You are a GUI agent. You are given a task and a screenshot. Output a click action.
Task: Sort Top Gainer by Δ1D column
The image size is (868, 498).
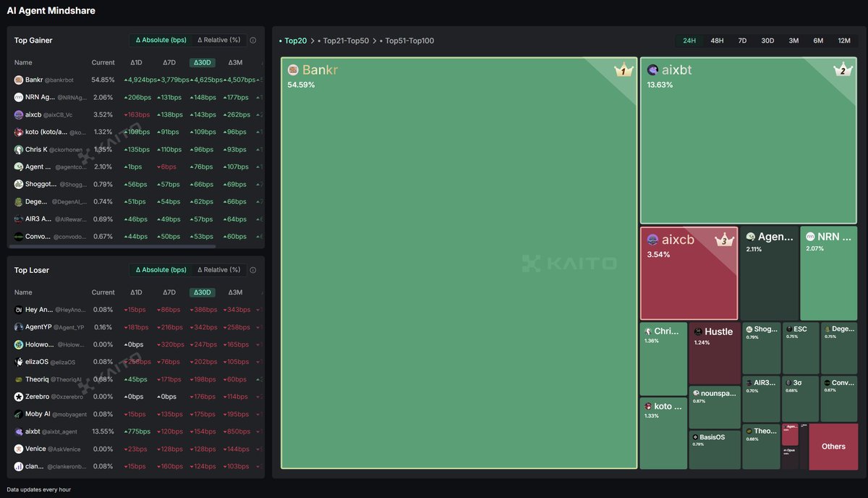136,63
